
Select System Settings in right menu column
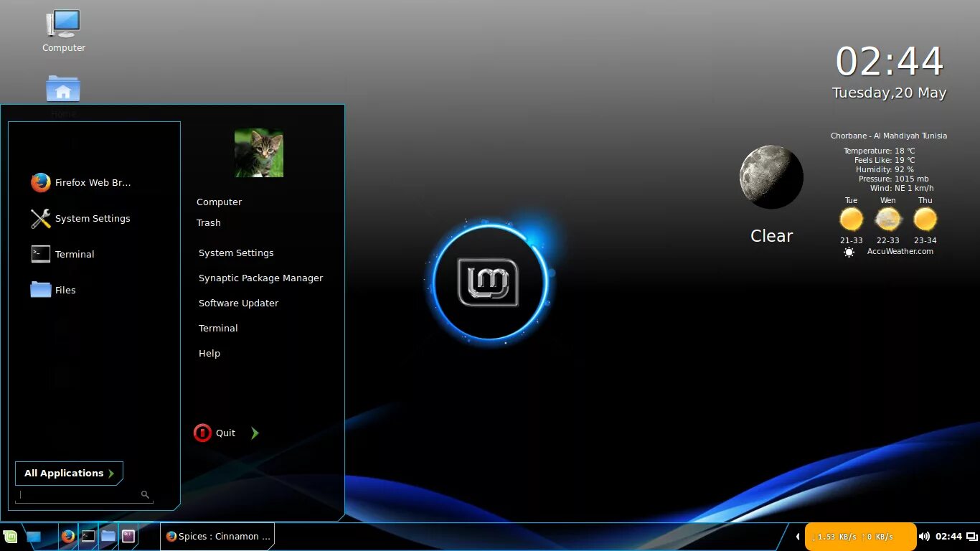[x=236, y=253]
